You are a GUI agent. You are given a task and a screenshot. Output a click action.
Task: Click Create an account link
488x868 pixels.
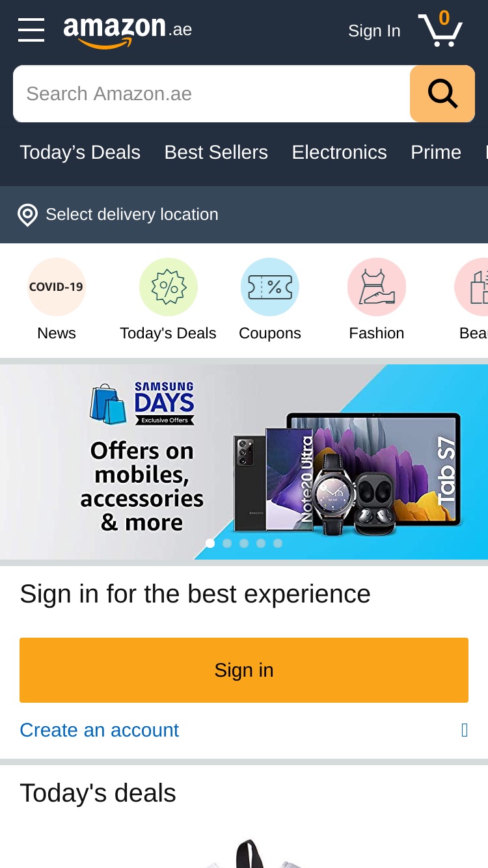coord(99,730)
